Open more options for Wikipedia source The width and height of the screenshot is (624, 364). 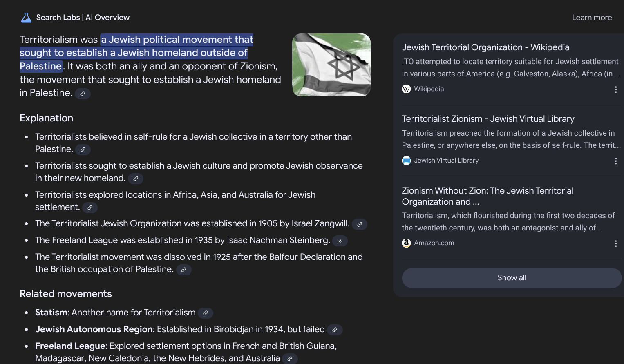coord(616,89)
